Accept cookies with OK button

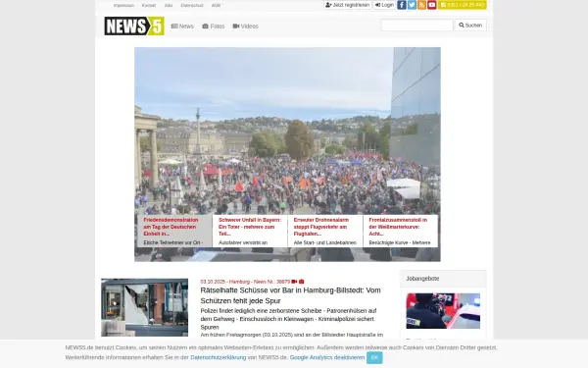[374, 357]
